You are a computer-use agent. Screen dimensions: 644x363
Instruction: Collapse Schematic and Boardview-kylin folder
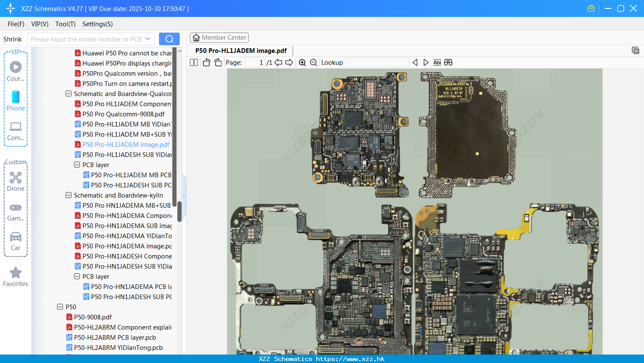[69, 195]
